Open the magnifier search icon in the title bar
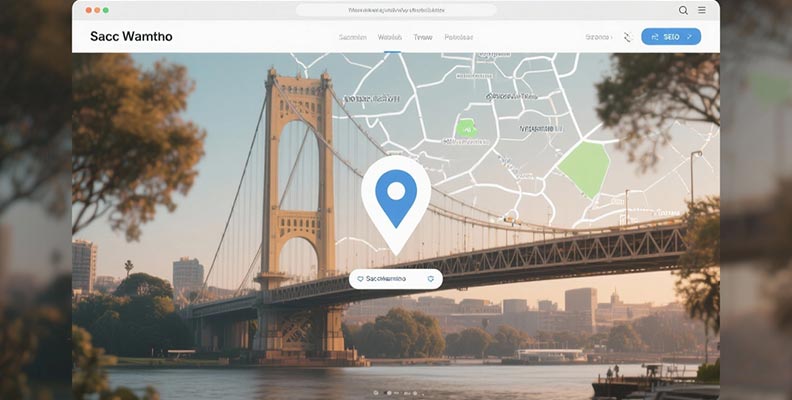Screen dimensions: 792x400 (683, 10)
